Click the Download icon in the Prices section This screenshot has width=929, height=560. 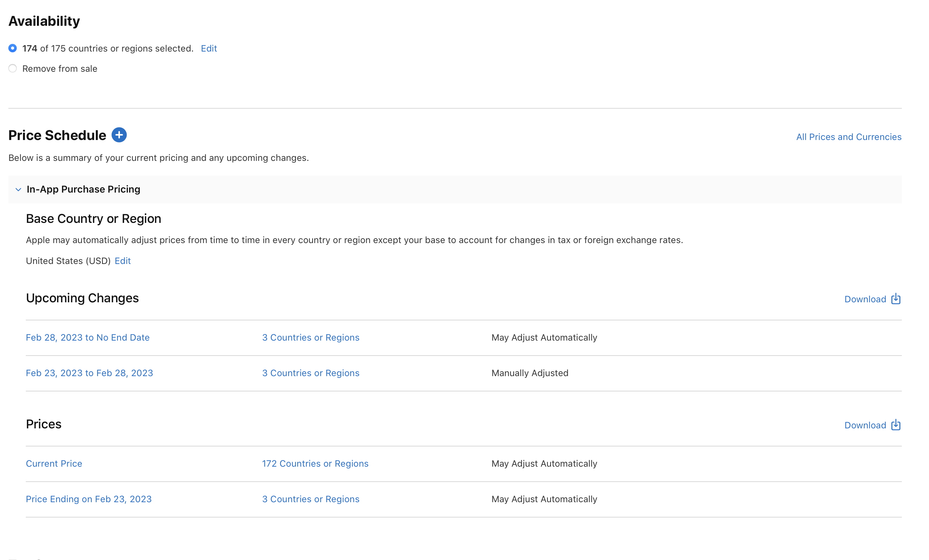point(896,425)
